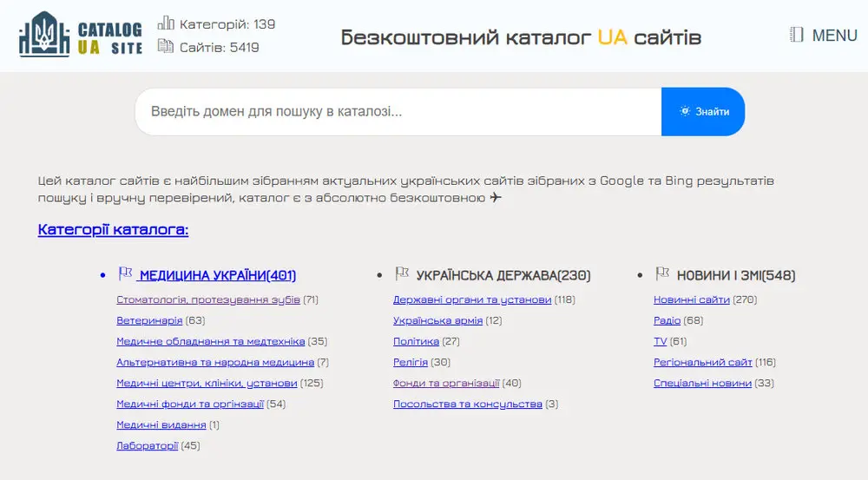The image size is (868, 480).
Task: Open the Catalog UA Site logo
Action: point(81,36)
